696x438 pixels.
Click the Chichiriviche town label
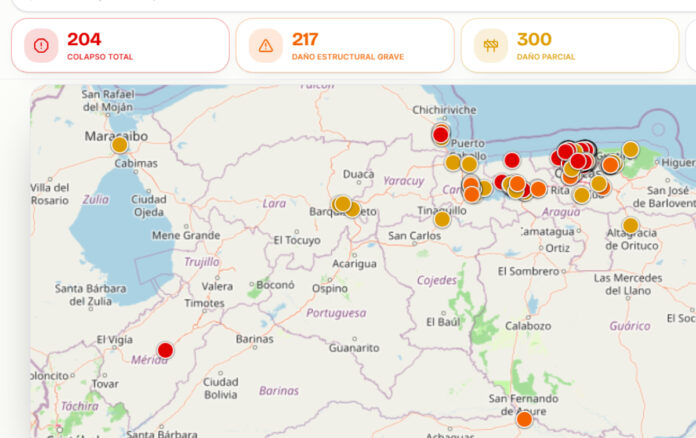click(x=444, y=110)
